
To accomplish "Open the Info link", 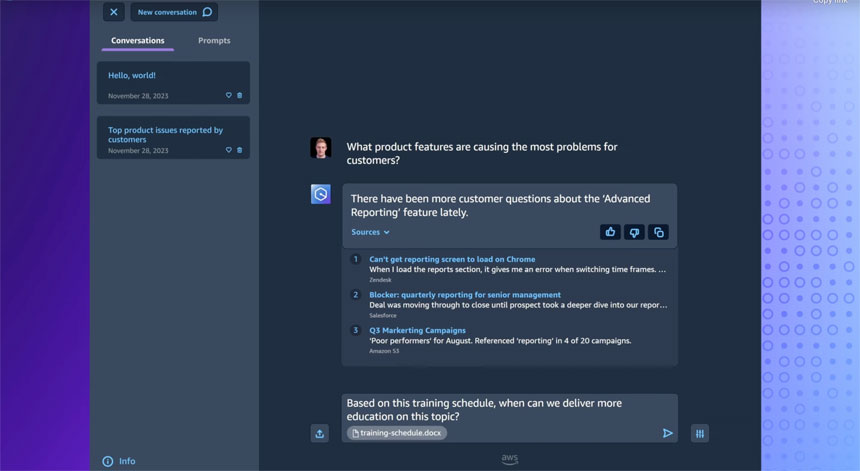I will [119, 461].
